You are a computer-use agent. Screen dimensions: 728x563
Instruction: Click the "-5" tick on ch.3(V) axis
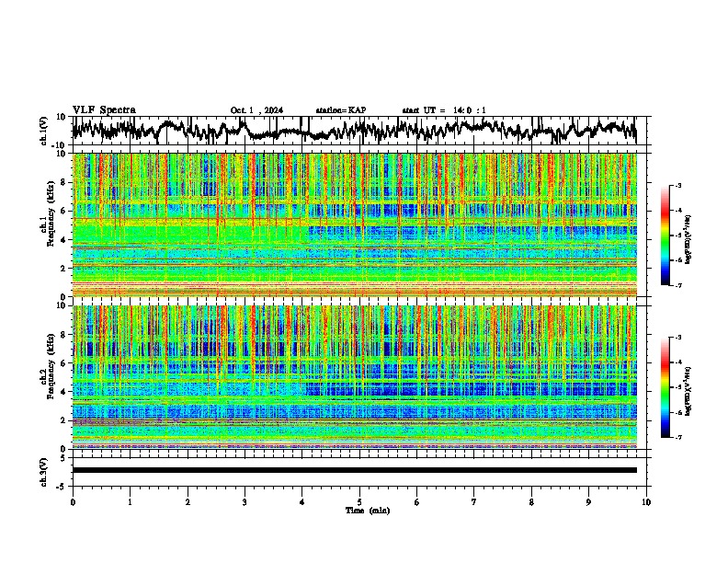click(x=61, y=487)
